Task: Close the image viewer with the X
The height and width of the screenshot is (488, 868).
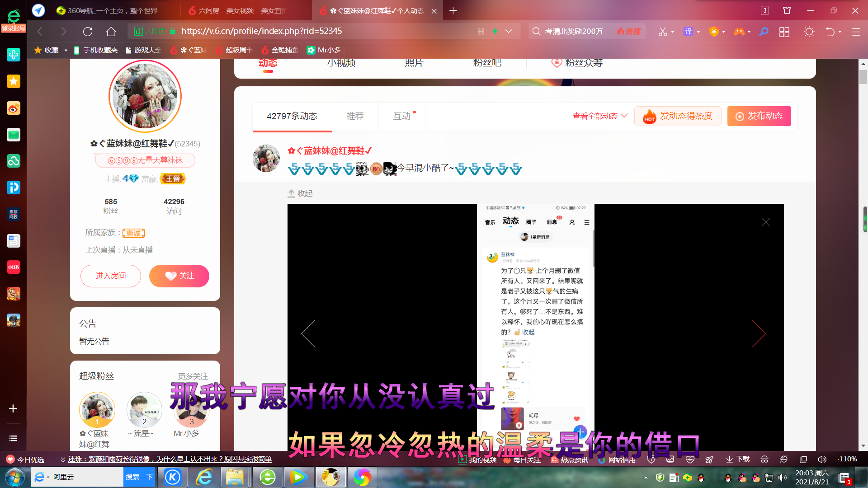Action: pyautogui.click(x=766, y=222)
